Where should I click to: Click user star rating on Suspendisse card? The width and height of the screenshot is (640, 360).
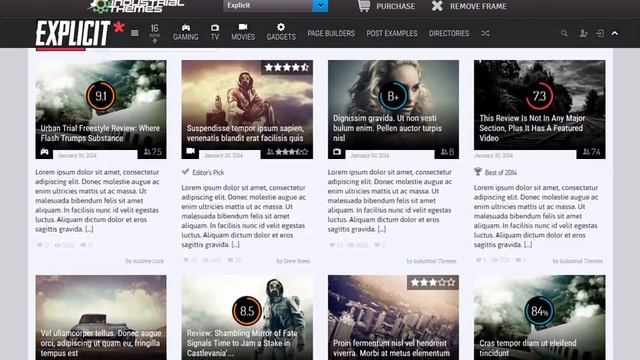point(288,152)
